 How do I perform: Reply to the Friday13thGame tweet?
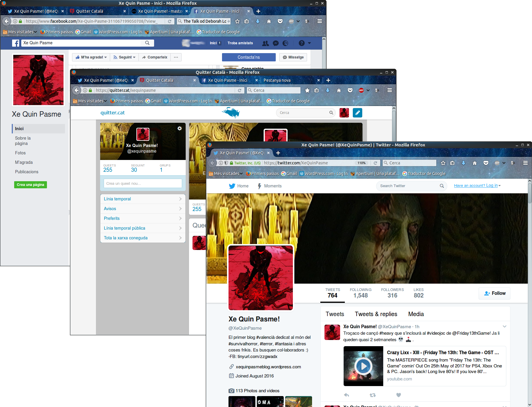tap(347, 395)
